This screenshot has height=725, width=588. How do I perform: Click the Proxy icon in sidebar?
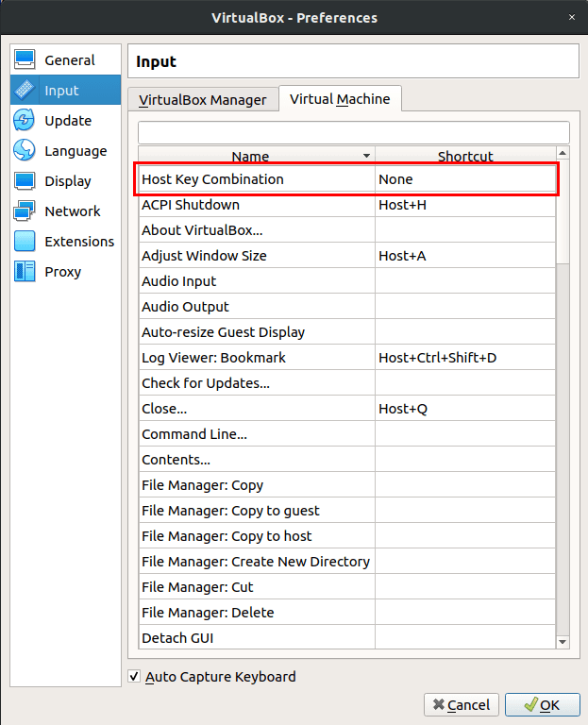click(x=25, y=272)
